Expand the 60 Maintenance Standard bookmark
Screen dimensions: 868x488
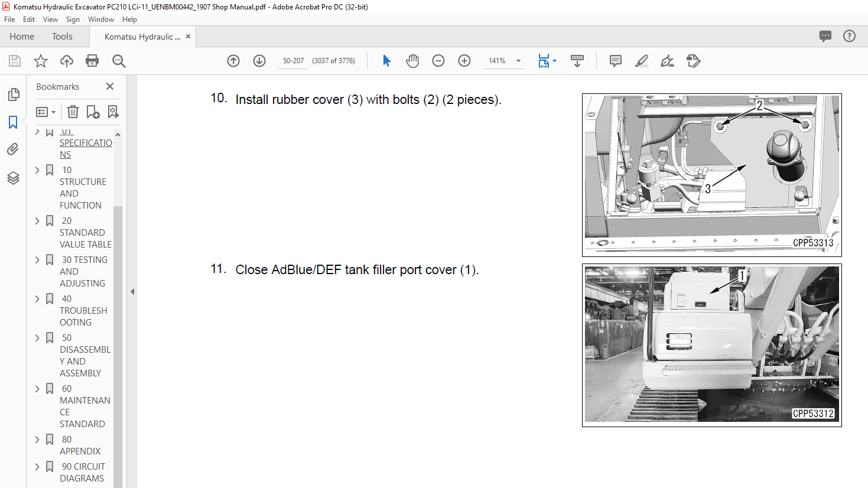pyautogui.click(x=37, y=389)
